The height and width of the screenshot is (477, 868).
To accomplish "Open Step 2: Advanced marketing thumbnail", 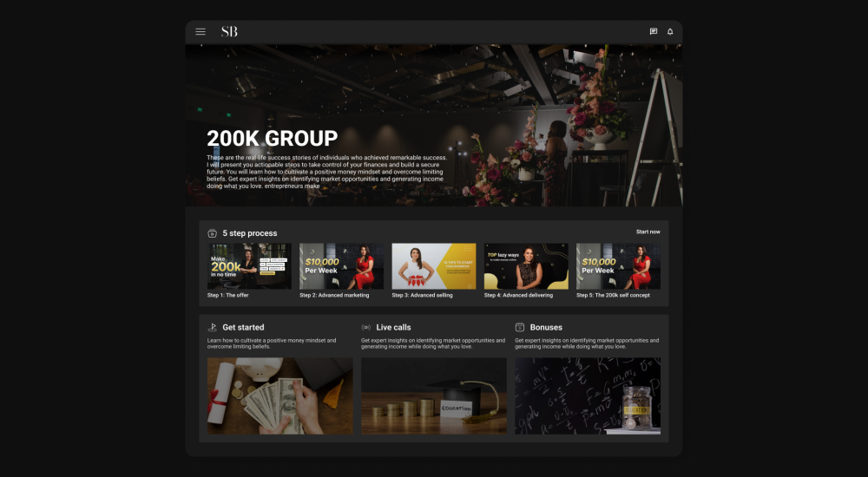I will pyautogui.click(x=341, y=266).
